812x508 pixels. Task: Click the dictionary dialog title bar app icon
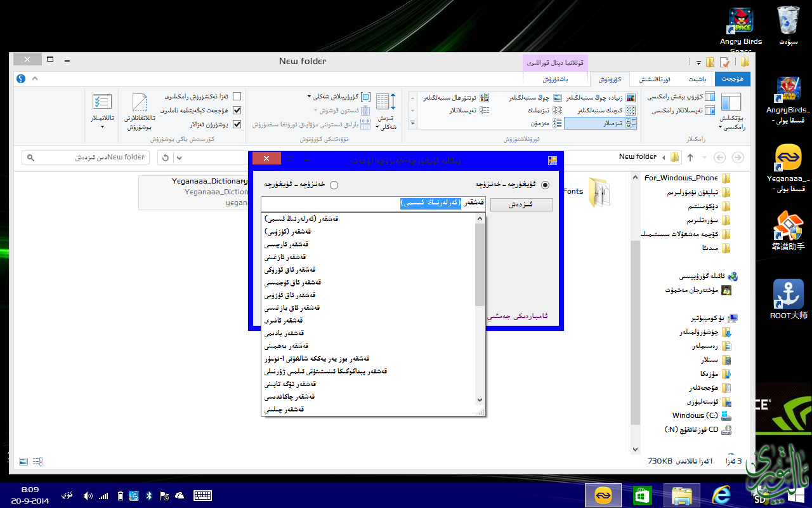pyautogui.click(x=552, y=160)
